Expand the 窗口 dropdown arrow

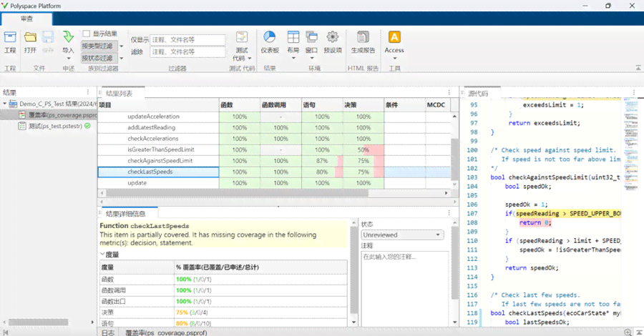[x=312, y=58]
